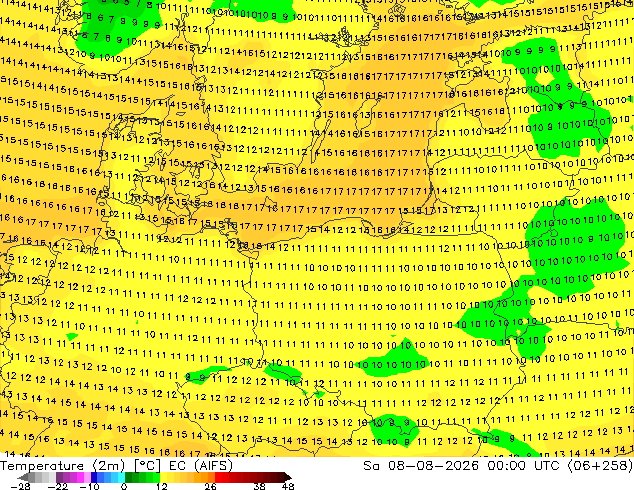Click the '(06+258)' forecast run label
634x490 pixels.
pyautogui.click(x=600, y=465)
